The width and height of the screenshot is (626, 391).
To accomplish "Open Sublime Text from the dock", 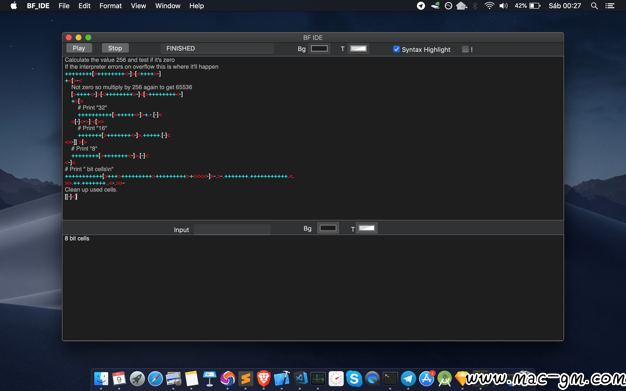I will [246, 378].
